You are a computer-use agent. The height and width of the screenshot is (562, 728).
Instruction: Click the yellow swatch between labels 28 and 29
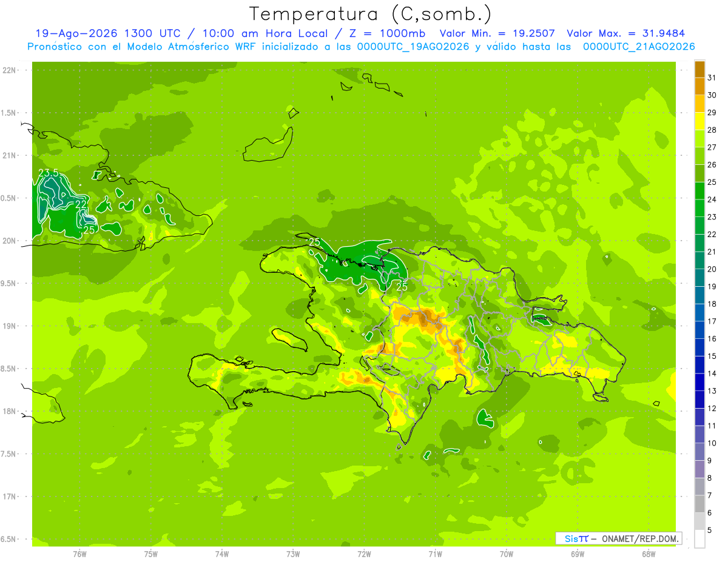coord(699,121)
